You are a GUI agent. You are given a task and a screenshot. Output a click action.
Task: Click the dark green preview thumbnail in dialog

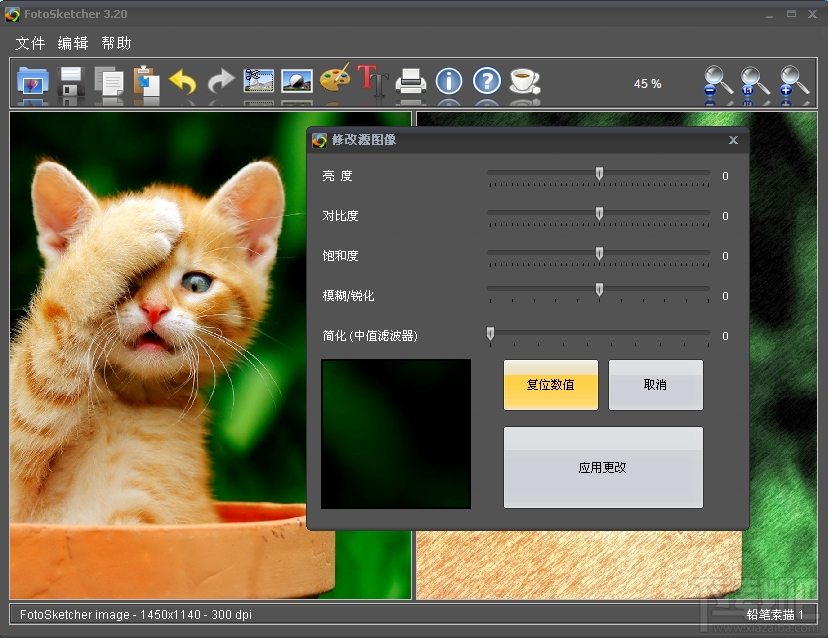click(x=396, y=434)
